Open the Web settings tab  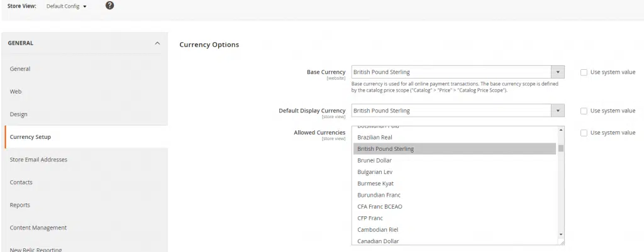(86, 92)
